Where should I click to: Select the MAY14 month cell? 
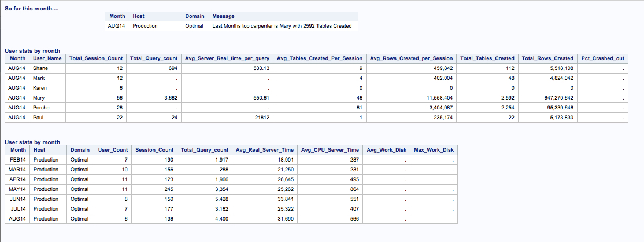pyautogui.click(x=17, y=189)
